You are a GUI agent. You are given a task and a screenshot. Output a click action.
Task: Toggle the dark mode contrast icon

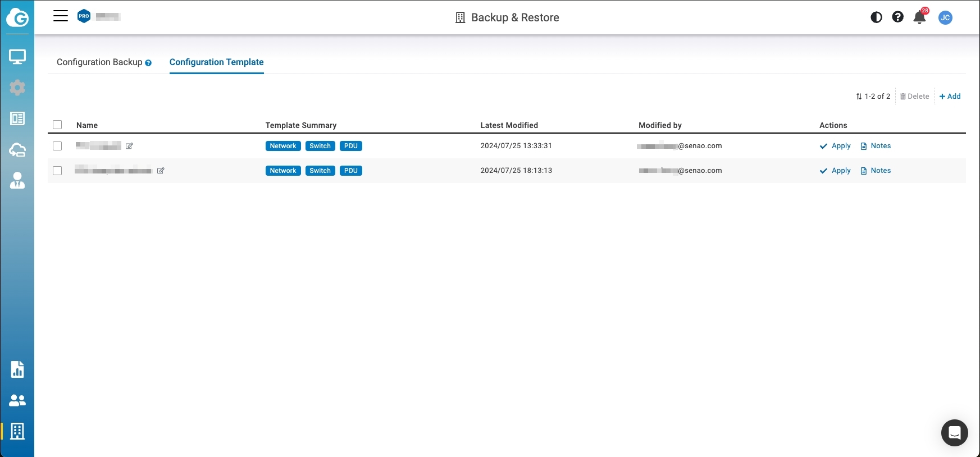pyautogui.click(x=876, y=17)
